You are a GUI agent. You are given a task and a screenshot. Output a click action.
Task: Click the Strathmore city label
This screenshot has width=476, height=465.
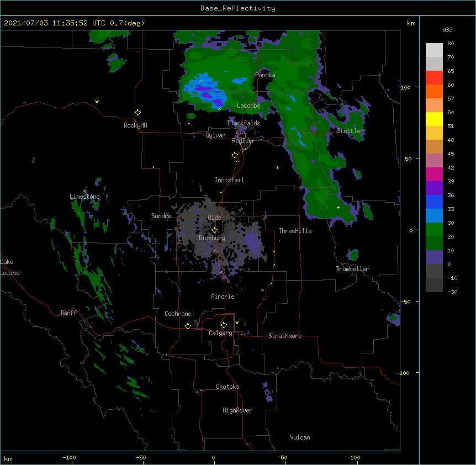(285, 336)
